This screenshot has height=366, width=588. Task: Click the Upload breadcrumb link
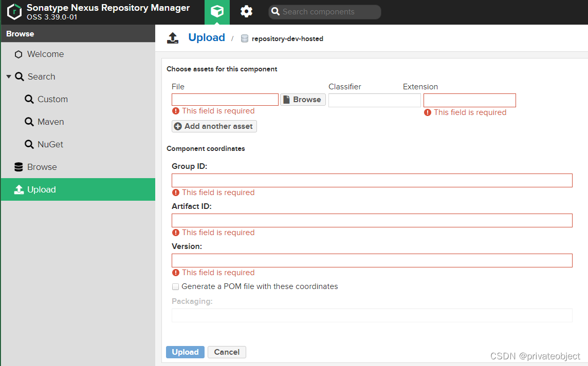coord(207,37)
